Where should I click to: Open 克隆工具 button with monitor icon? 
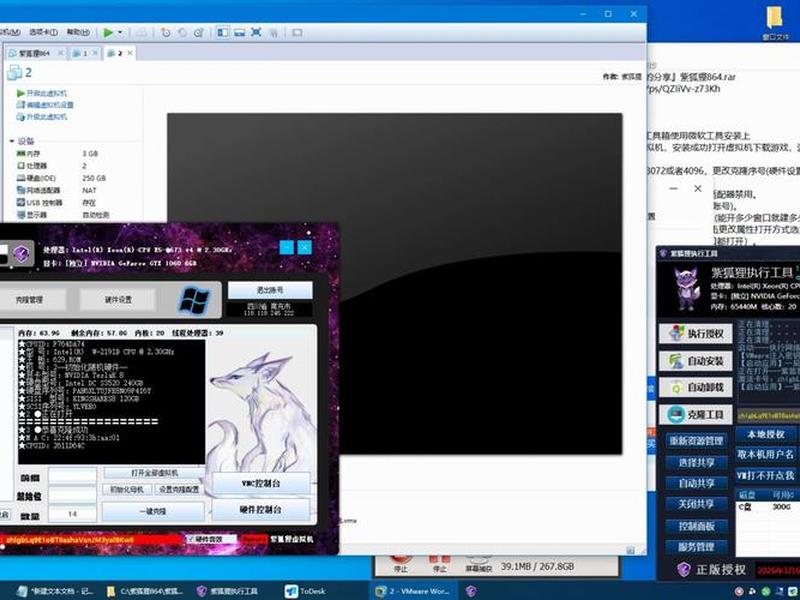click(x=696, y=415)
